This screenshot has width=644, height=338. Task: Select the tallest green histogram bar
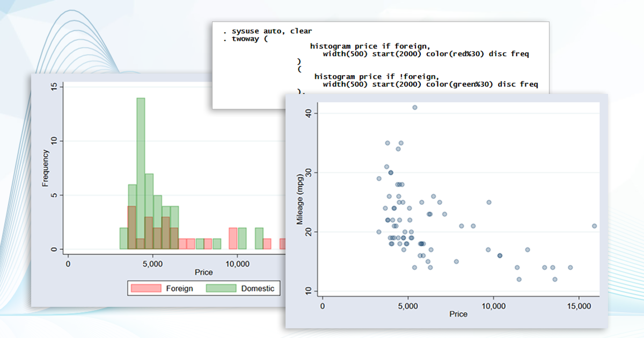[141, 173]
